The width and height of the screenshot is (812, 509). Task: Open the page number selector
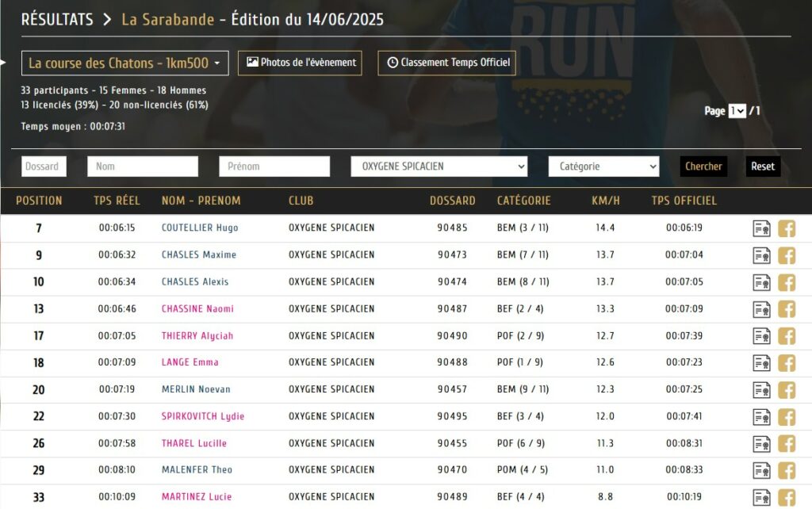[737, 111]
